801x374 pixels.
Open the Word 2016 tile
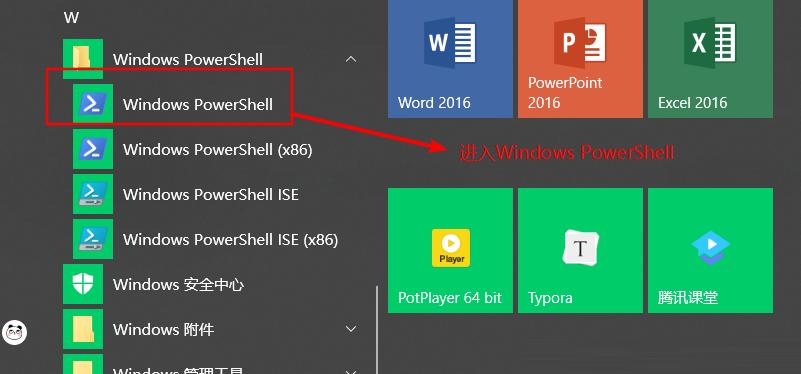pyautogui.click(x=450, y=58)
